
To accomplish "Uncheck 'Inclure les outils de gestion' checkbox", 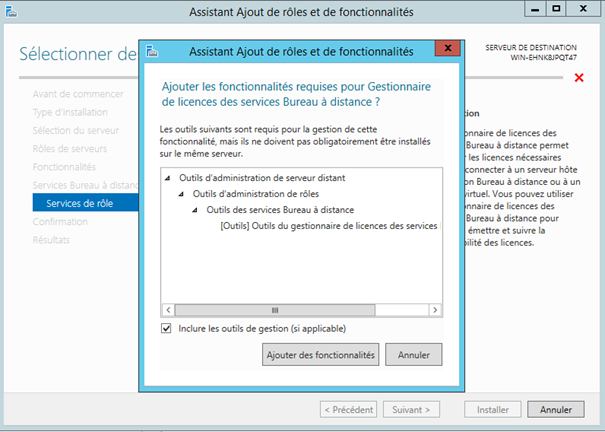I will [x=166, y=328].
